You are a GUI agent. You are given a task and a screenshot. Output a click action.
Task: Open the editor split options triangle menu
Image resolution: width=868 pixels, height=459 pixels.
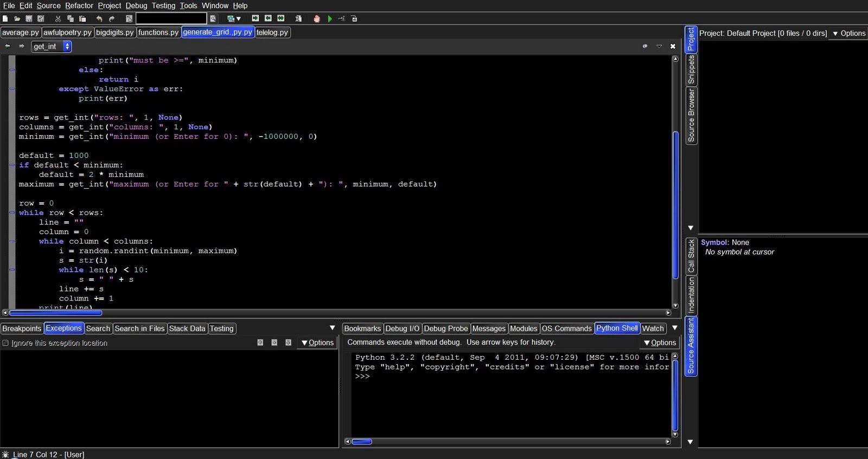coord(659,46)
